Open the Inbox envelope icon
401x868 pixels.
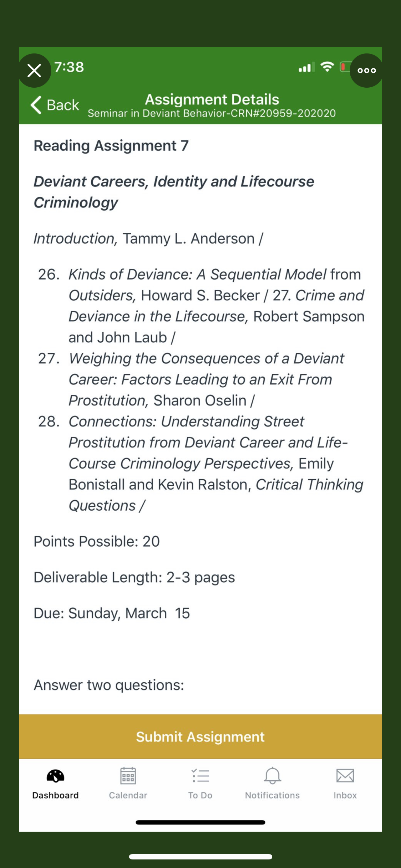[x=345, y=776]
